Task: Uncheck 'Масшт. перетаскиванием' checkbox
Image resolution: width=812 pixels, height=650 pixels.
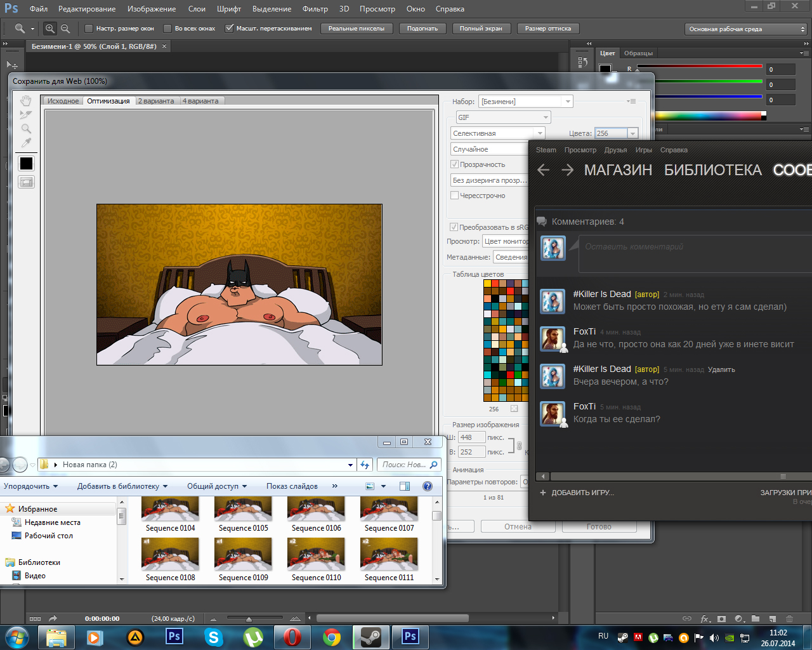Action: (x=230, y=29)
